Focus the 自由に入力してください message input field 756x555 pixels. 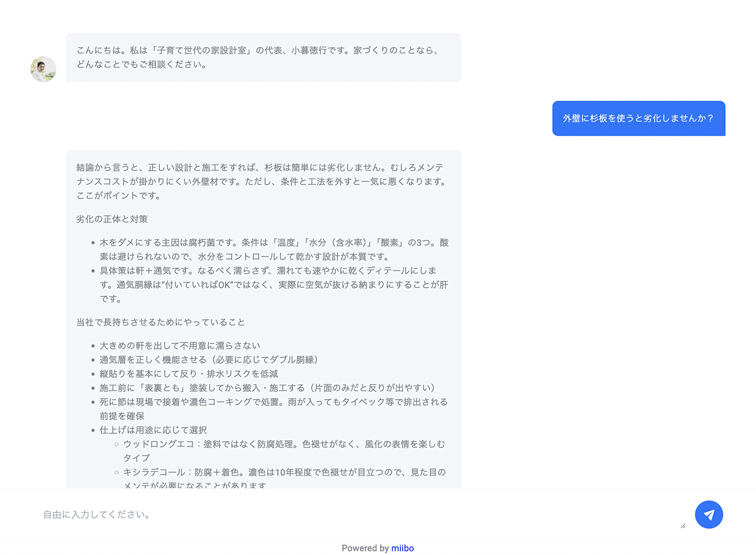353,514
